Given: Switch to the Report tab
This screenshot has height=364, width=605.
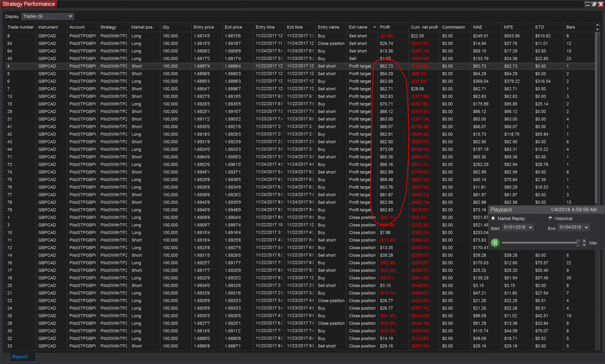Looking at the screenshot, I should click(x=20, y=357).
